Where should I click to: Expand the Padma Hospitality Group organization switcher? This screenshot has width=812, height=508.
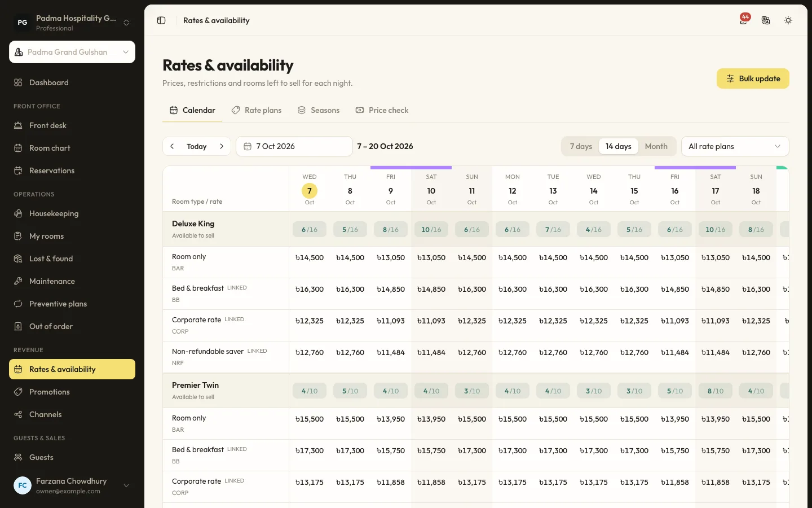pos(72,23)
